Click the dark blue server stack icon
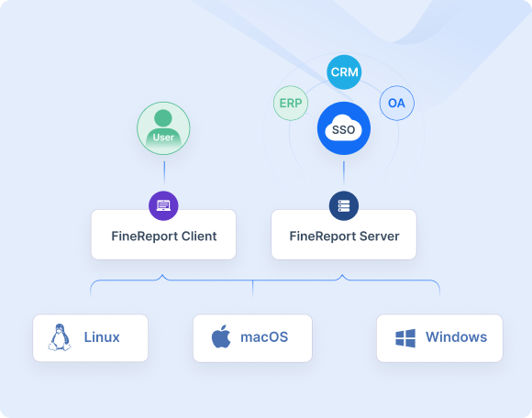 point(344,205)
